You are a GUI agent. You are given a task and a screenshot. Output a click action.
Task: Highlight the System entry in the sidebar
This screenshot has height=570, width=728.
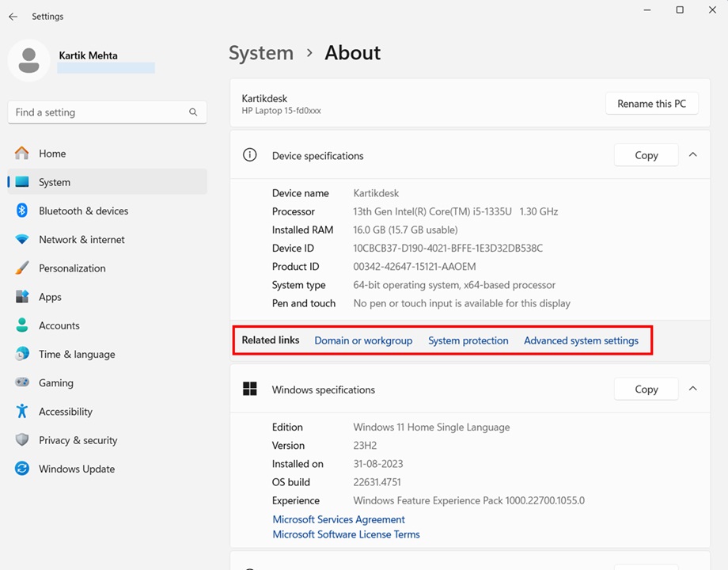pyautogui.click(x=55, y=182)
